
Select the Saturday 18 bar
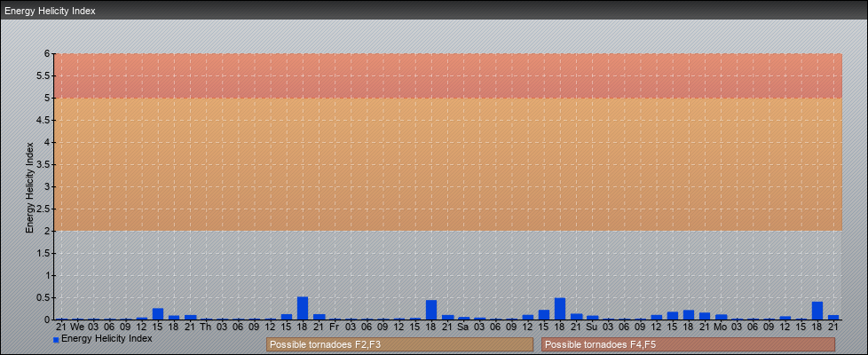[x=560, y=309]
